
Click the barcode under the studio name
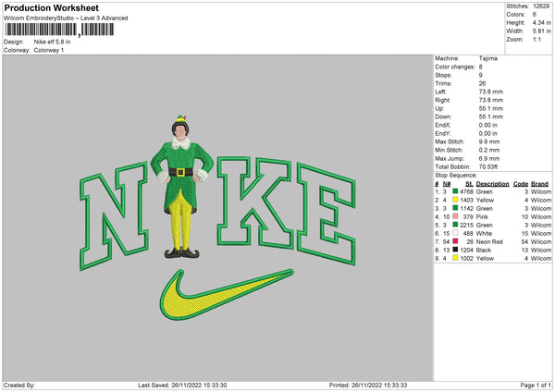(x=59, y=30)
